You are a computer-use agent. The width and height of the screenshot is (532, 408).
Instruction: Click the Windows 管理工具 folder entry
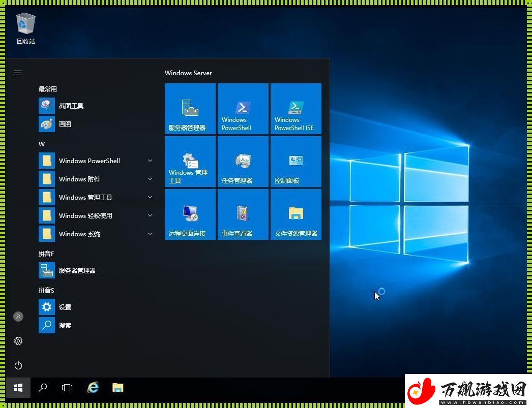coord(96,197)
